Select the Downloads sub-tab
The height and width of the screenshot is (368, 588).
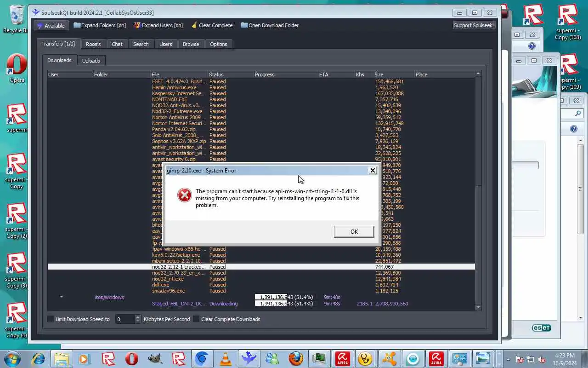pos(59,60)
